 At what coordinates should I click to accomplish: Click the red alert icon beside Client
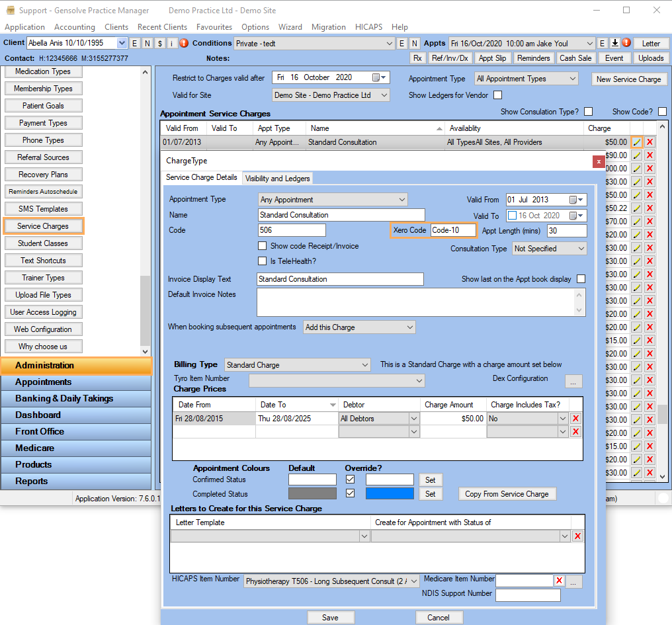(x=184, y=43)
